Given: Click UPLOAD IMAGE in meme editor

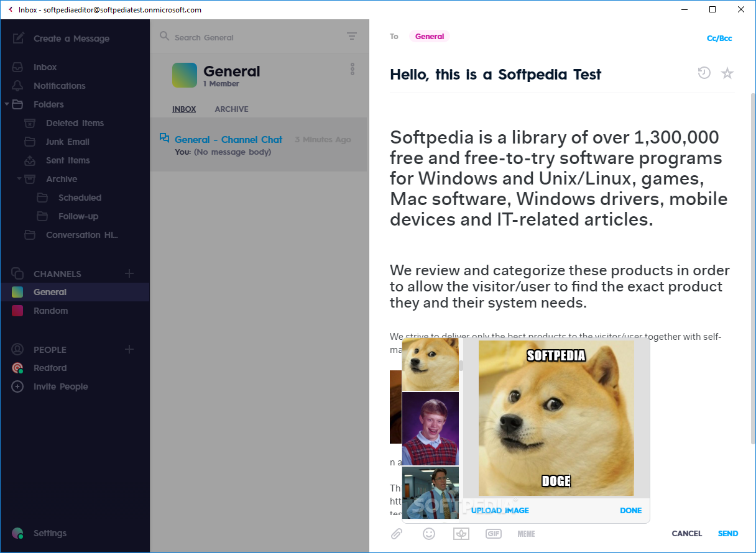Looking at the screenshot, I should tap(500, 511).
